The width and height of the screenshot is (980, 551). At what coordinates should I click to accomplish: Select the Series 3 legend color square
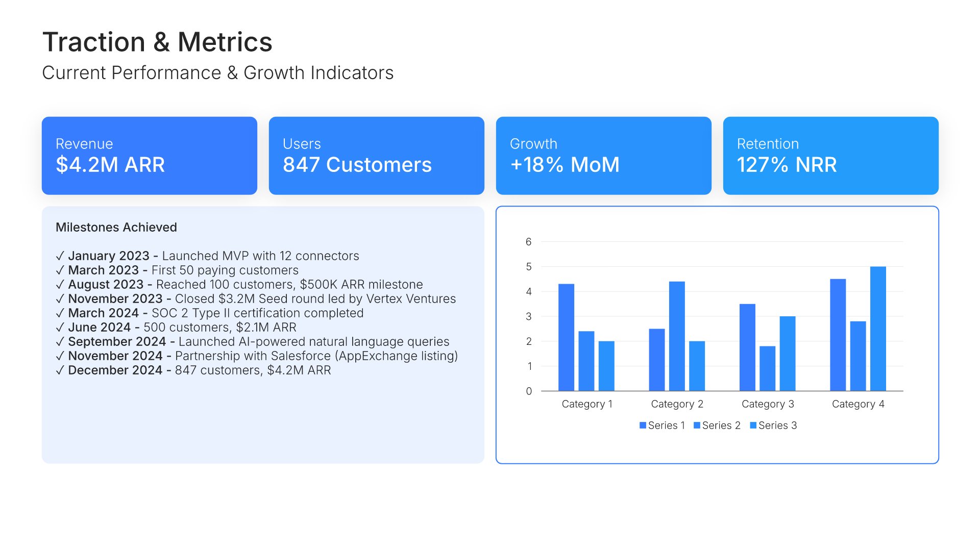753,425
